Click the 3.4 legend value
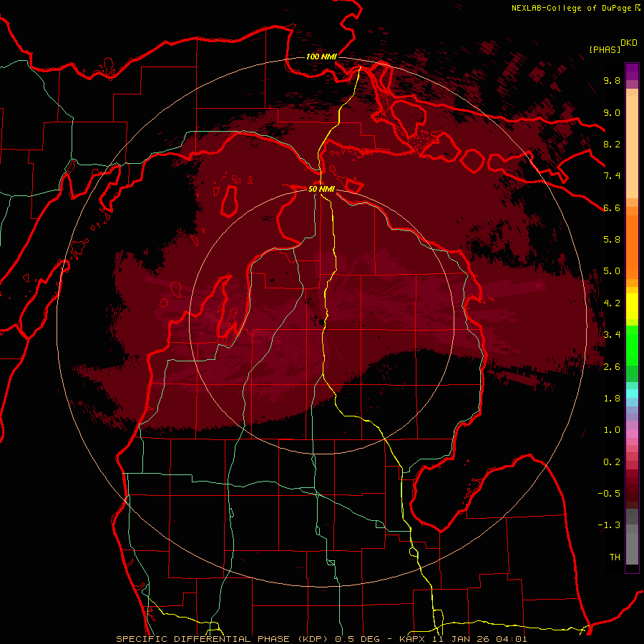This screenshot has width=644, height=644. tap(612, 335)
